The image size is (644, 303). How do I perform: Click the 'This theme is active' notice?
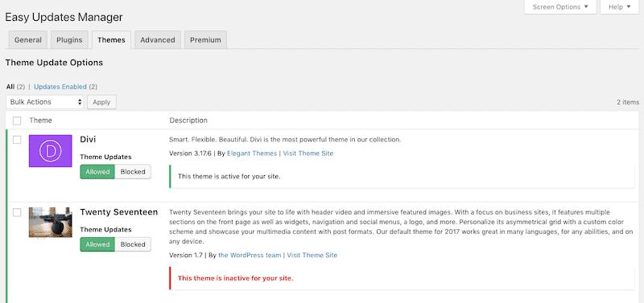tap(402, 176)
